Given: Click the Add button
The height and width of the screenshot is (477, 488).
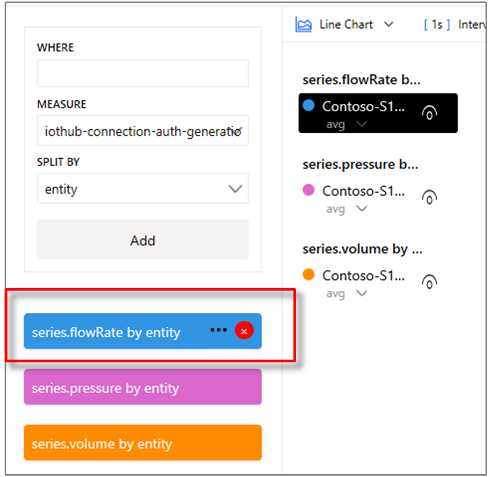Looking at the screenshot, I should (x=143, y=240).
